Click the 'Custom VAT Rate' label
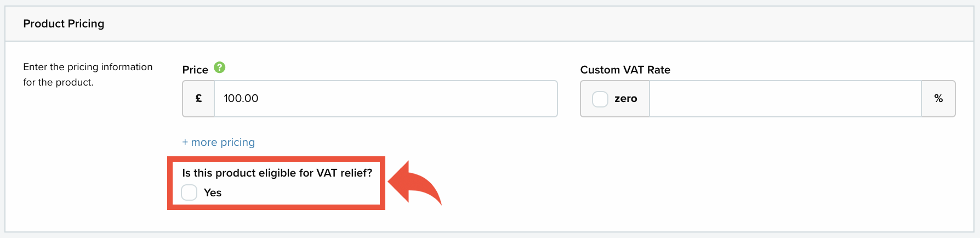This screenshot has width=980, height=238. click(625, 70)
